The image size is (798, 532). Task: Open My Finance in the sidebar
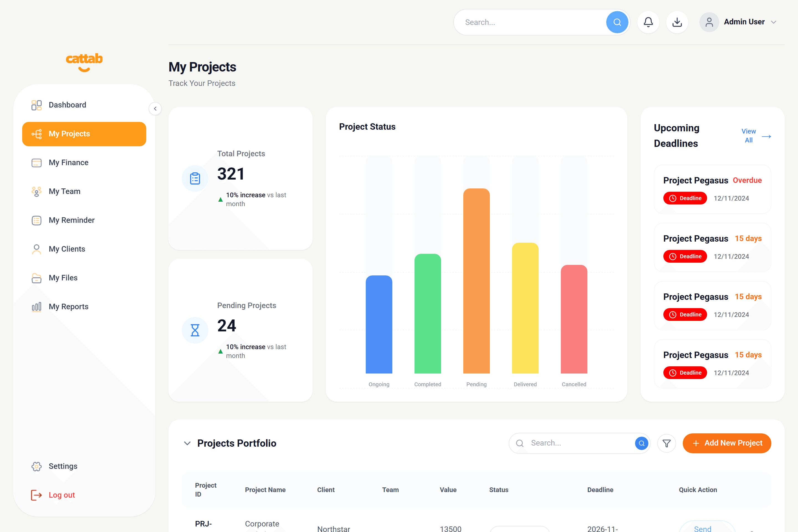point(84,163)
